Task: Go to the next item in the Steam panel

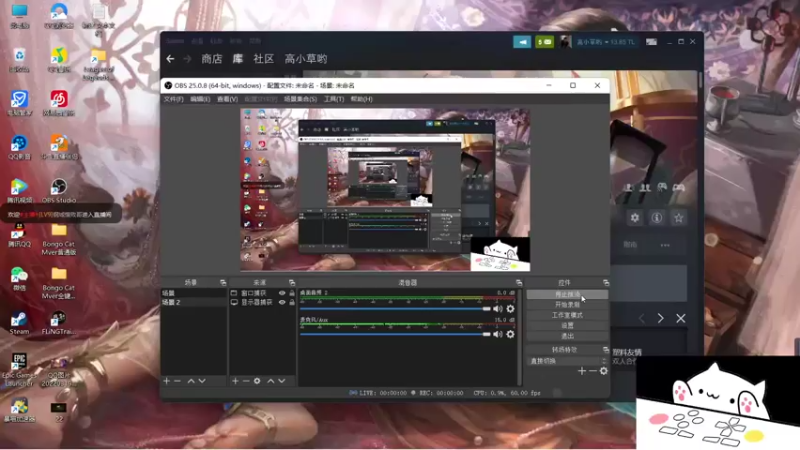Action: 661,318
